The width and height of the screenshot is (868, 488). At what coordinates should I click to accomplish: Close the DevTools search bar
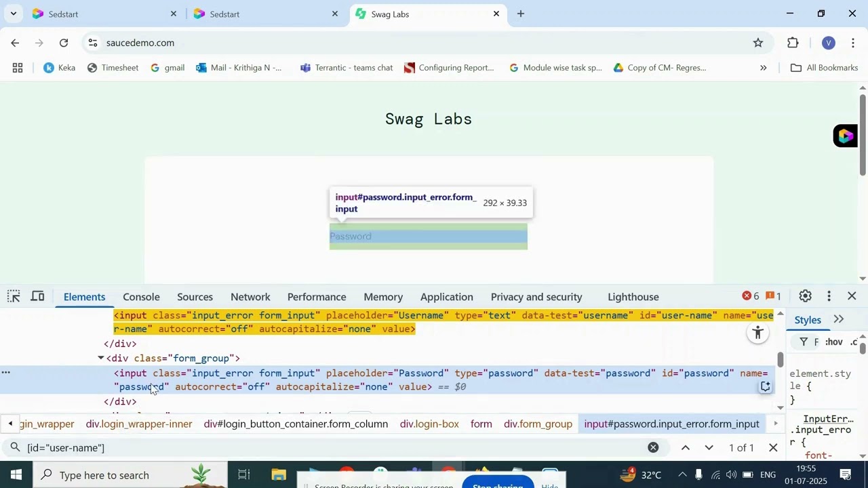click(773, 448)
